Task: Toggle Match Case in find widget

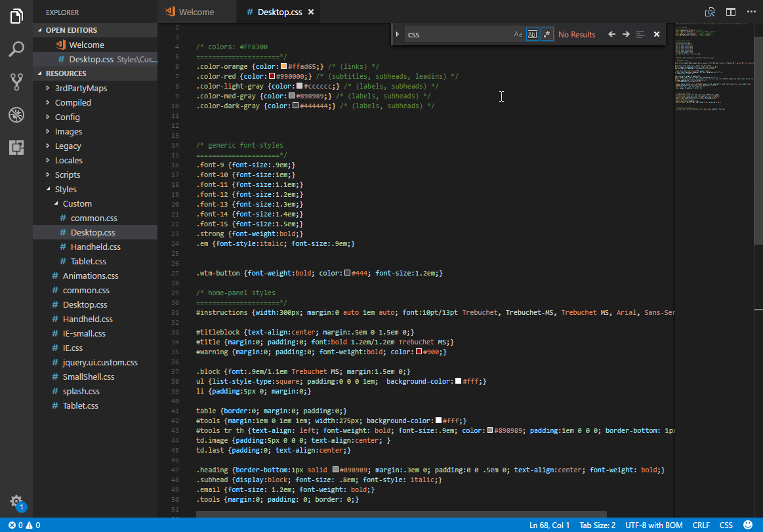Action: [x=518, y=34]
